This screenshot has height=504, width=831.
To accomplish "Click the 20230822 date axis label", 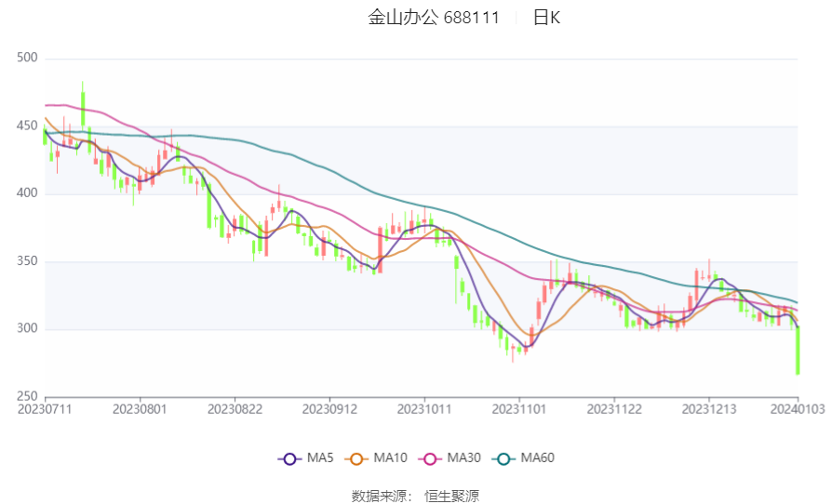I will (235, 409).
